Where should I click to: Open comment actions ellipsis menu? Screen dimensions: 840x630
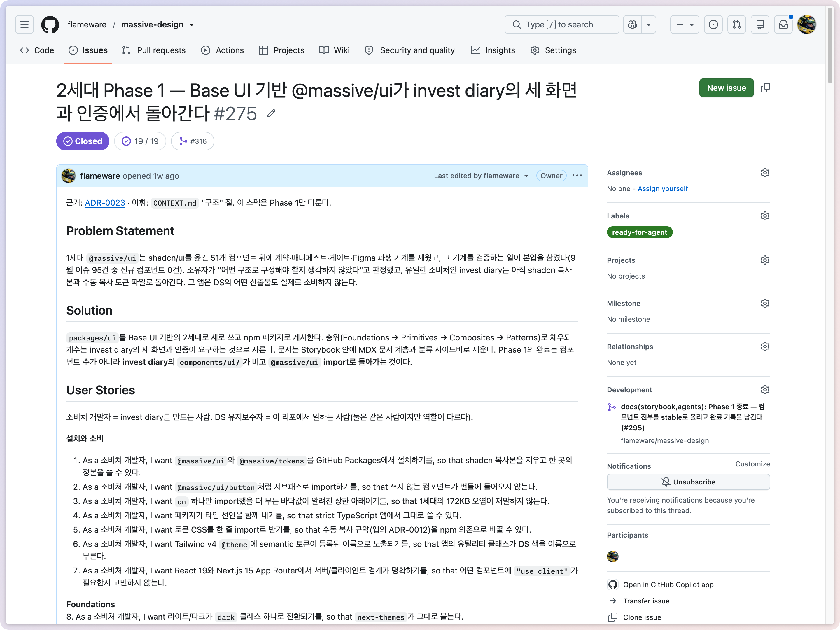(577, 176)
